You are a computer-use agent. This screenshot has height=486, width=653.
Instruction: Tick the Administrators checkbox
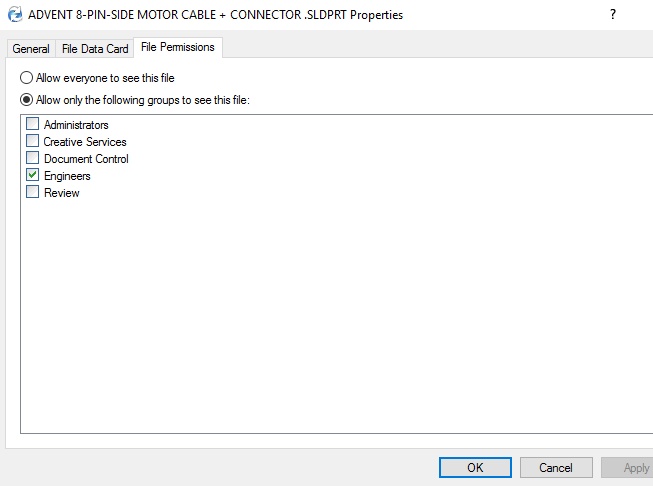pos(32,124)
